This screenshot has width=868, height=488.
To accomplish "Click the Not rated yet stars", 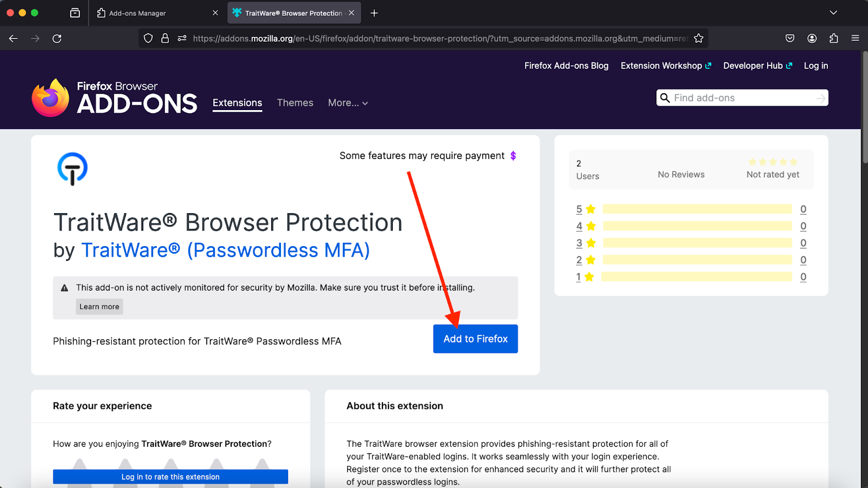I will [x=773, y=162].
